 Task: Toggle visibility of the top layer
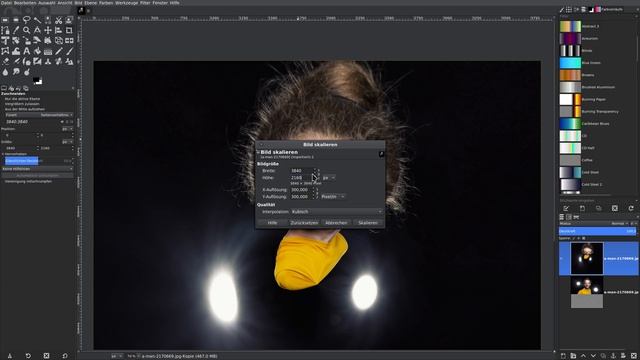pyautogui.click(x=562, y=258)
